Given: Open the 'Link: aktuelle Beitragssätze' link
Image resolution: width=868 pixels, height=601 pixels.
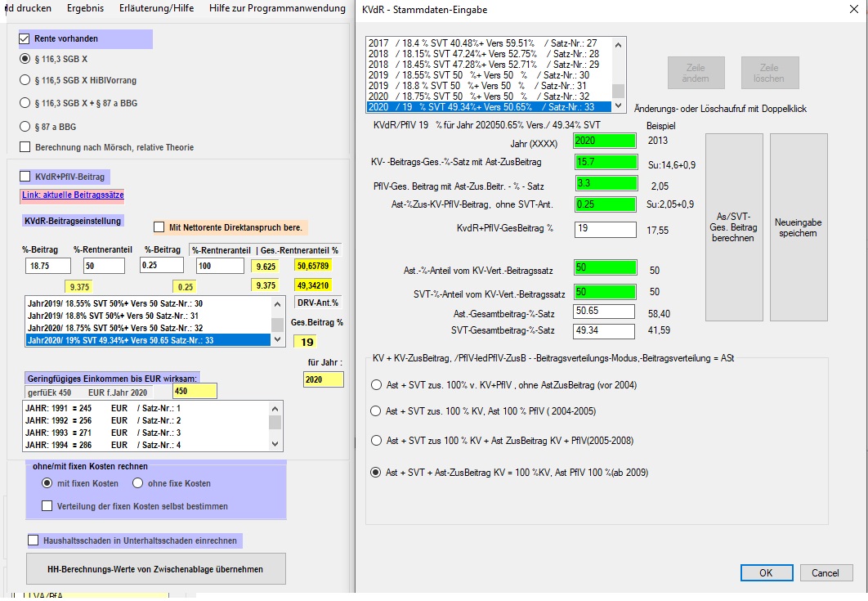Looking at the screenshot, I should 73,195.
